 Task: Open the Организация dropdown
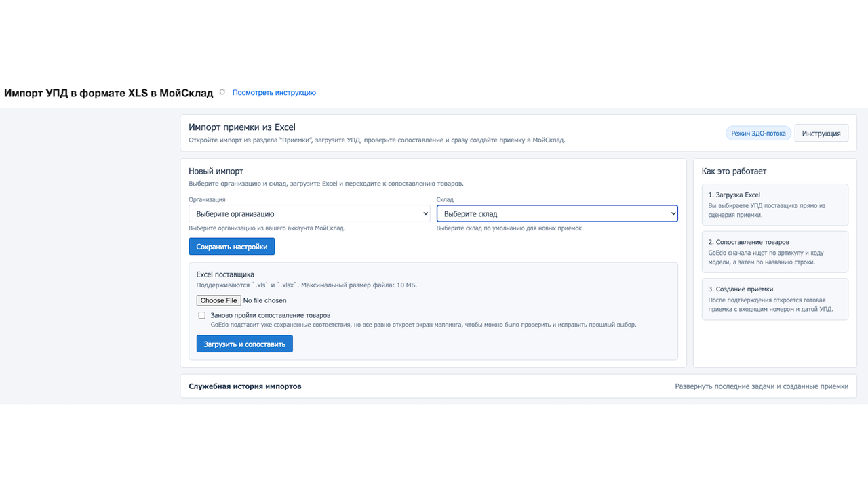pos(309,214)
